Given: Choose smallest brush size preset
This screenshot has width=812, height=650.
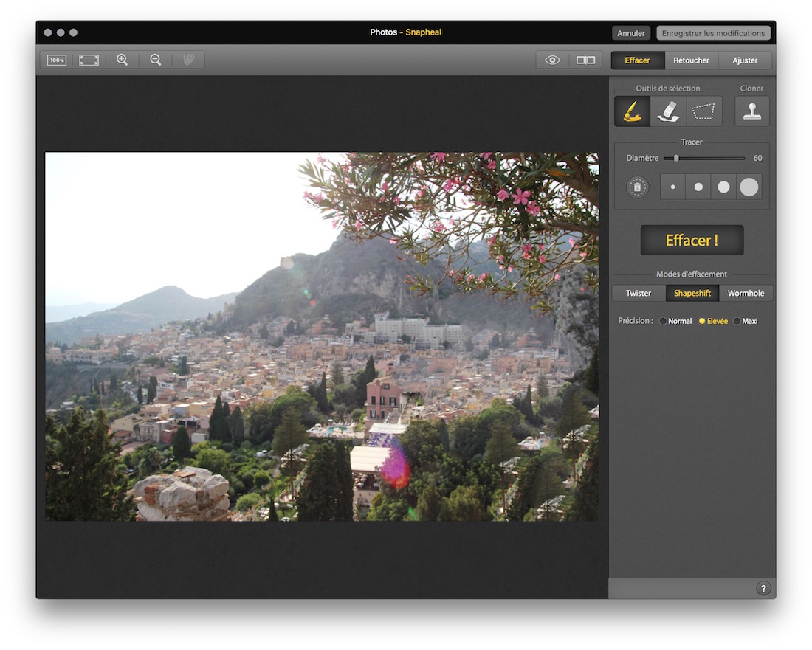Looking at the screenshot, I should 672,187.
